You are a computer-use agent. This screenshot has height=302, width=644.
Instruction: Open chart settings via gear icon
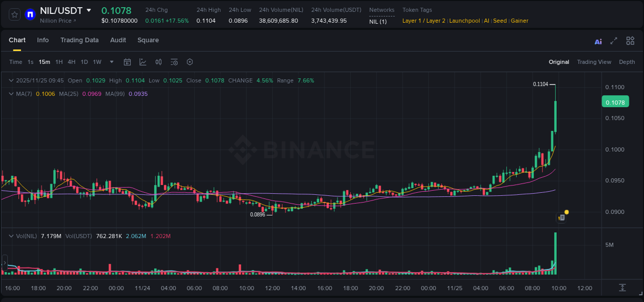(190, 62)
